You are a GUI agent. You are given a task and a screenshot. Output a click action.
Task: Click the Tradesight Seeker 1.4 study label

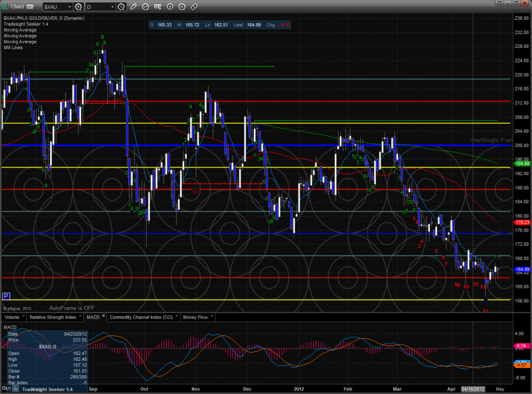(x=25, y=24)
